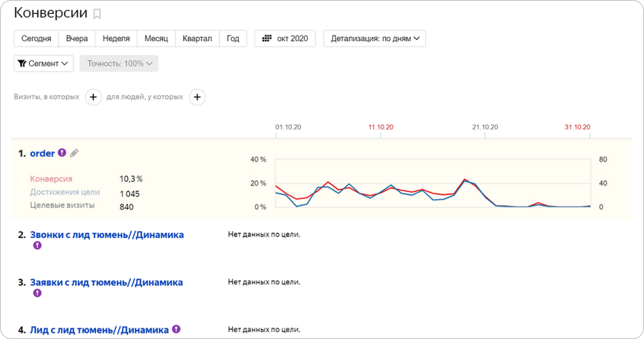Screen dimensions: 644x339
Task: Choose the Год period
Action: [x=233, y=38]
